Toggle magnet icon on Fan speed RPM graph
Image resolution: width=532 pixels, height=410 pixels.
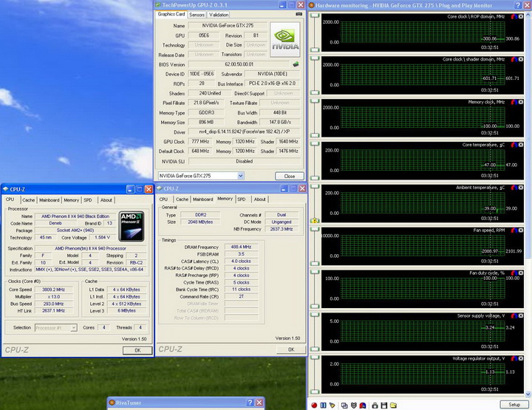tap(514, 230)
